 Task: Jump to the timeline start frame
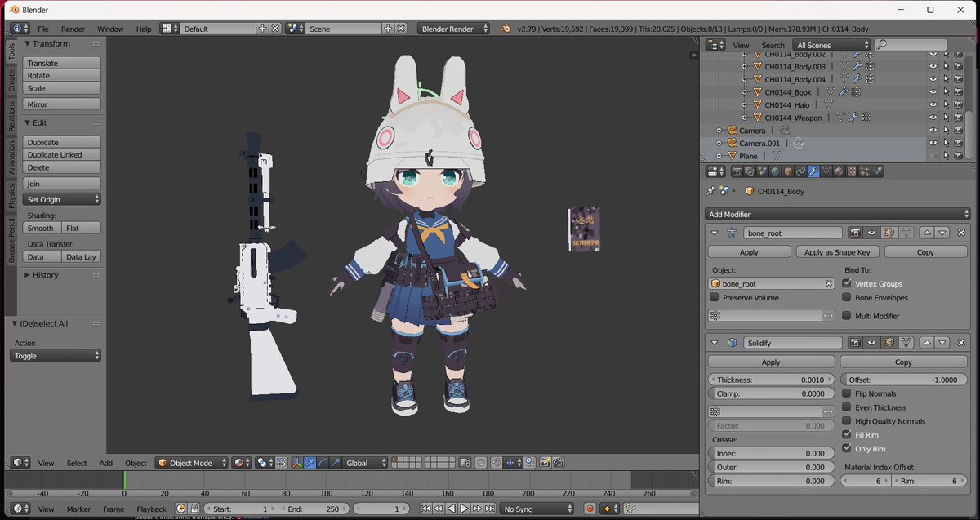[426, 509]
